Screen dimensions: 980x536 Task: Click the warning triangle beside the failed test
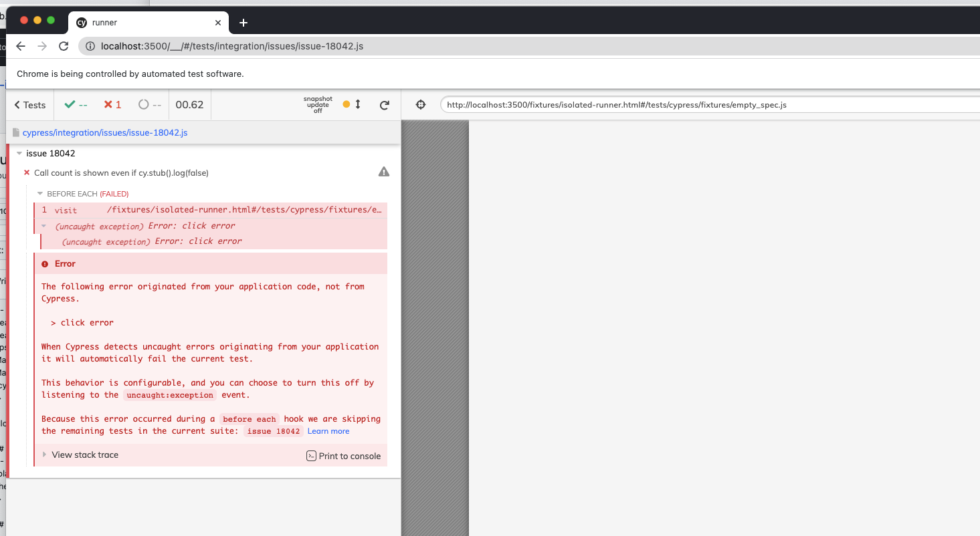(383, 172)
